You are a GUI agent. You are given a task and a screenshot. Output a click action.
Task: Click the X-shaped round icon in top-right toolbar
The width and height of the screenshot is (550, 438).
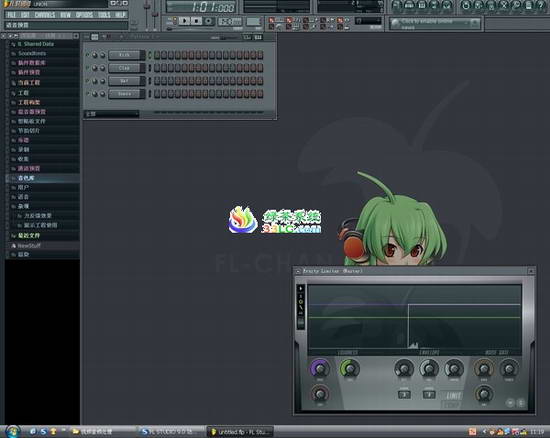point(504,5)
